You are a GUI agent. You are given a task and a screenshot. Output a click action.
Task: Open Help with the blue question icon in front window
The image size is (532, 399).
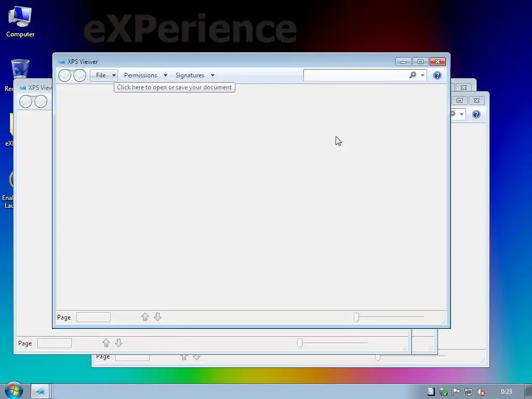437,75
